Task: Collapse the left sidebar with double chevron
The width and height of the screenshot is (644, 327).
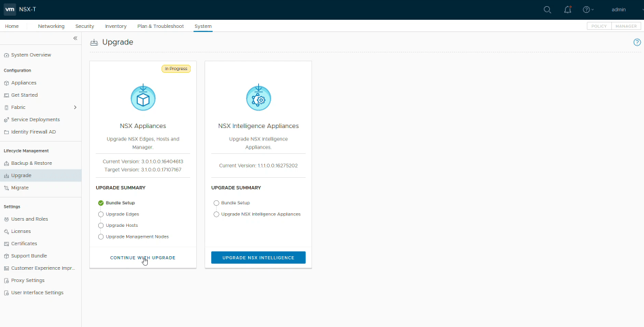Action: tap(75, 38)
